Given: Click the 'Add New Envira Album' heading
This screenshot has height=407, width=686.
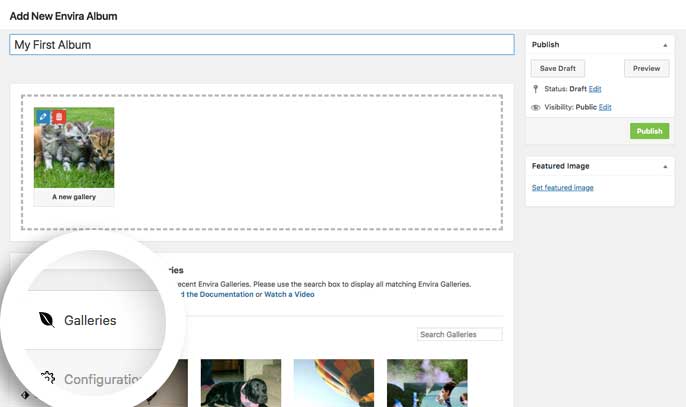Looking at the screenshot, I should tap(63, 16).
